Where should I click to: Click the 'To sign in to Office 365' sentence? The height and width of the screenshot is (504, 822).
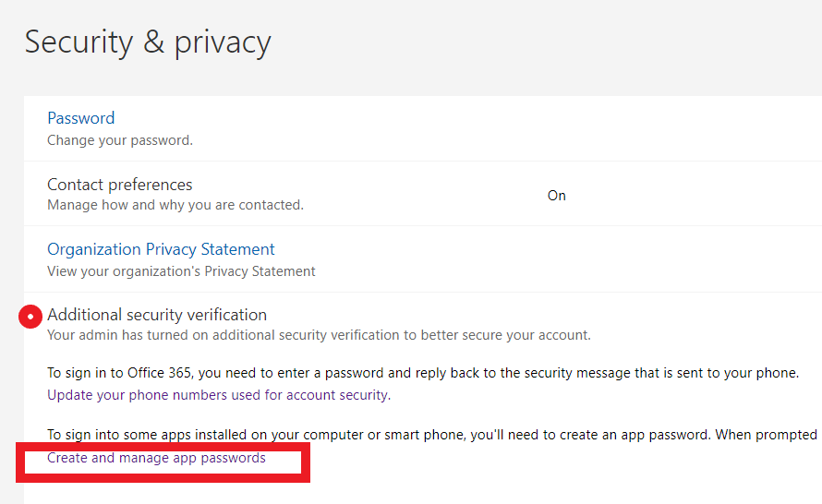tap(423, 374)
